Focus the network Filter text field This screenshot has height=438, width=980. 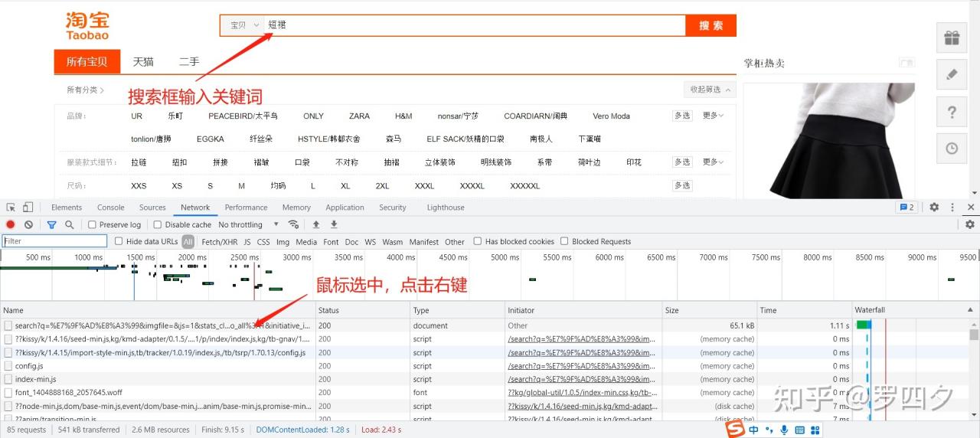(x=54, y=241)
